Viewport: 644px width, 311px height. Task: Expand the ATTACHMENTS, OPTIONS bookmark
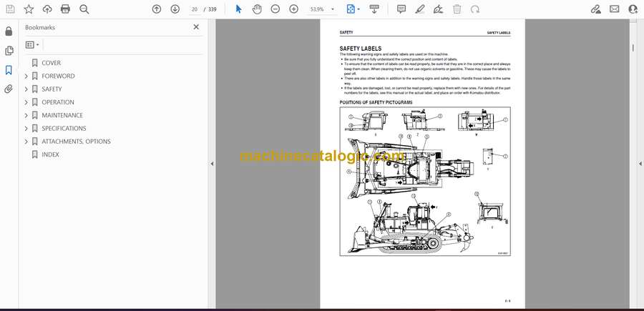26,142
